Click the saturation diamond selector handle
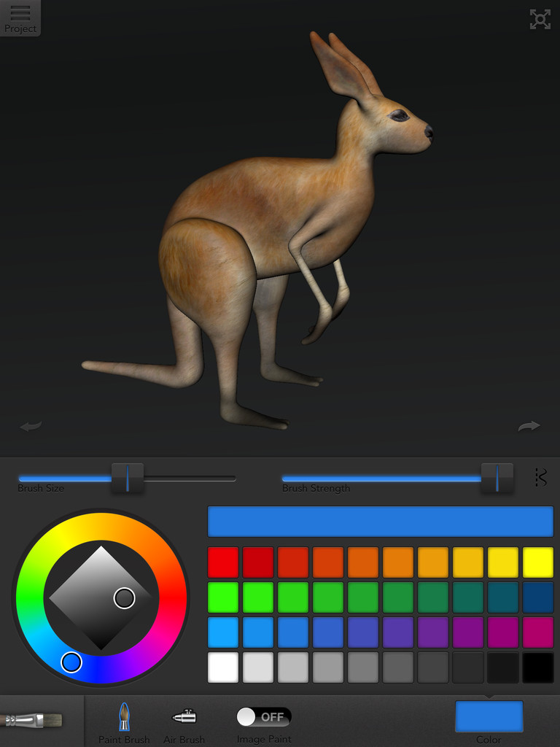Viewport: 560px width, 747px height. point(124,598)
